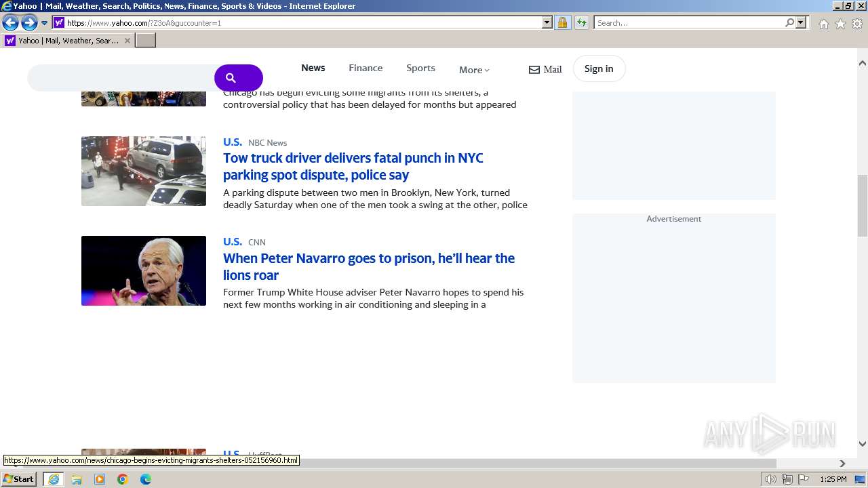Click the Former Trump adviser summary text
868x488 pixels.
click(x=374, y=298)
